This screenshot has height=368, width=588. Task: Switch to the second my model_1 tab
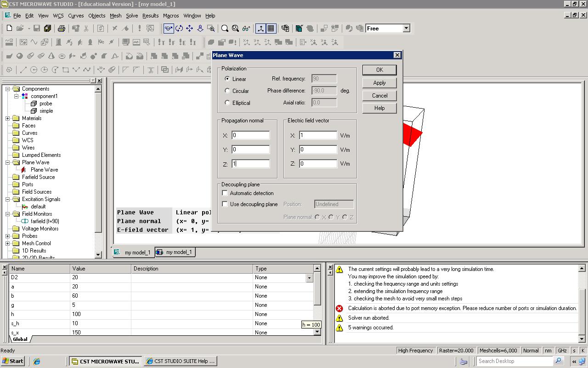pyautogui.click(x=175, y=252)
